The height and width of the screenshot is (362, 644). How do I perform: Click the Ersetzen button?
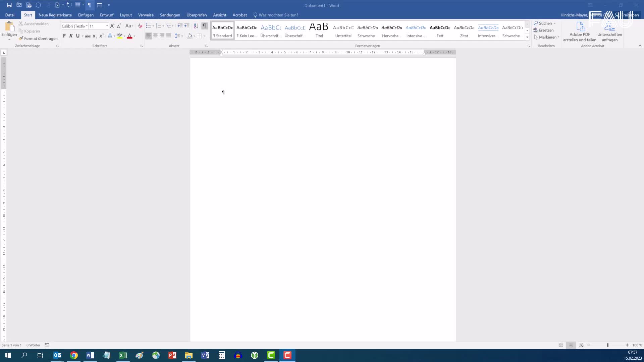click(x=543, y=30)
